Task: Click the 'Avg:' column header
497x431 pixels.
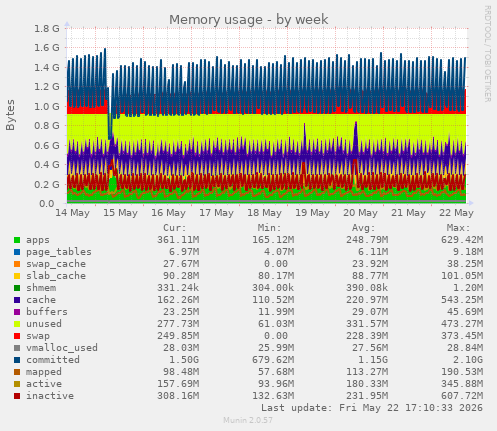Action: click(x=363, y=228)
